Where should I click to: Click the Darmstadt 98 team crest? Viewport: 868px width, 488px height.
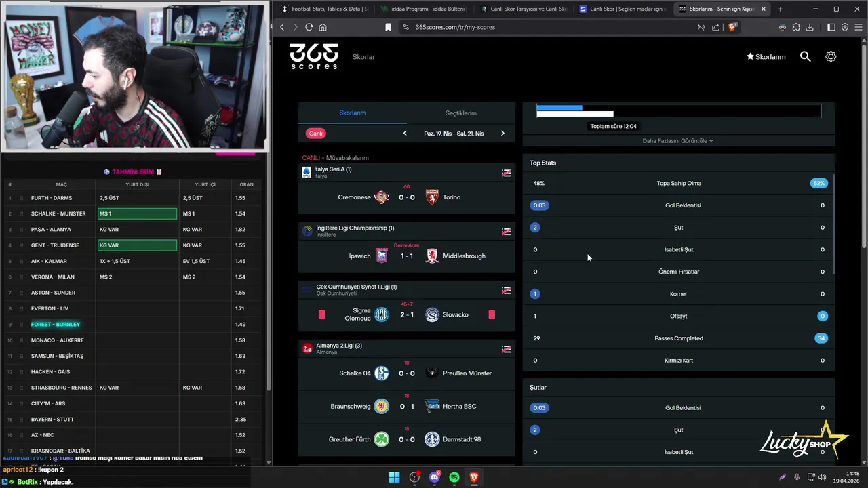point(432,439)
